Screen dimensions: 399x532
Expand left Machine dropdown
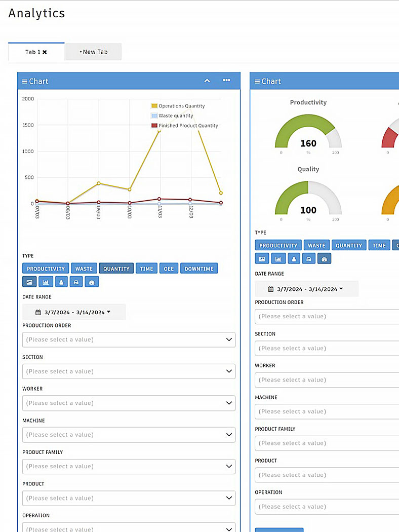[x=129, y=435]
